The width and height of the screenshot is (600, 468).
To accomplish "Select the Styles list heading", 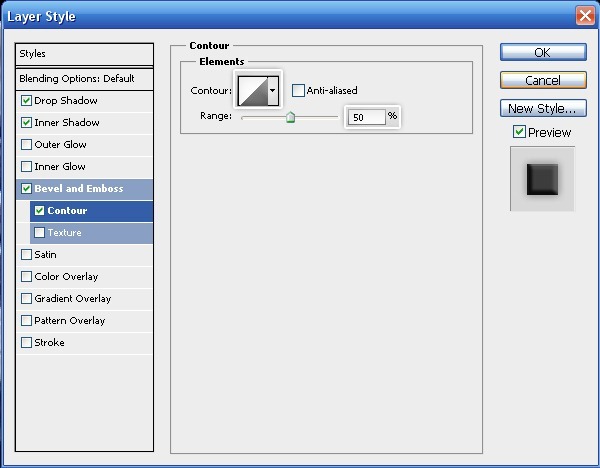I will (x=85, y=54).
